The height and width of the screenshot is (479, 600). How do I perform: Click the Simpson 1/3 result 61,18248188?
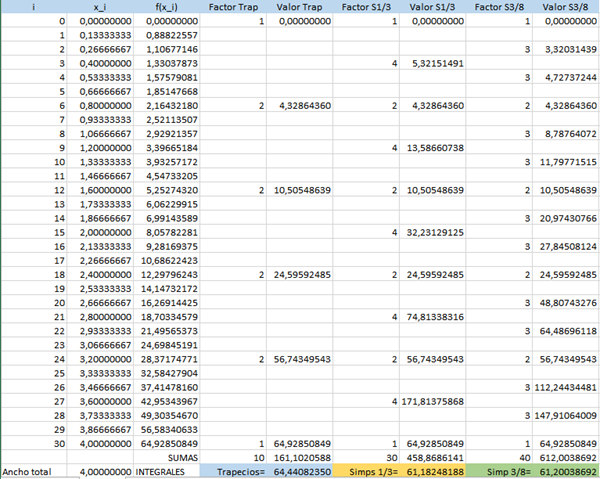(x=434, y=467)
